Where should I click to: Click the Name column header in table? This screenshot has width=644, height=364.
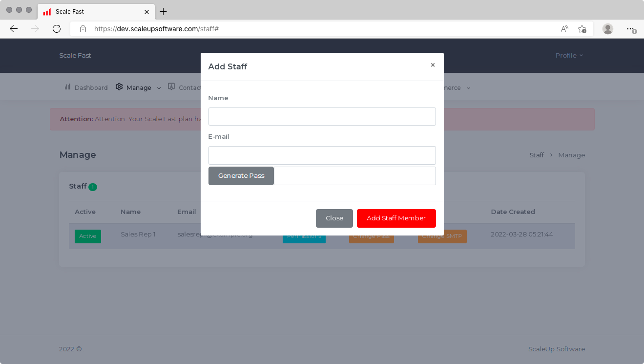click(130, 212)
